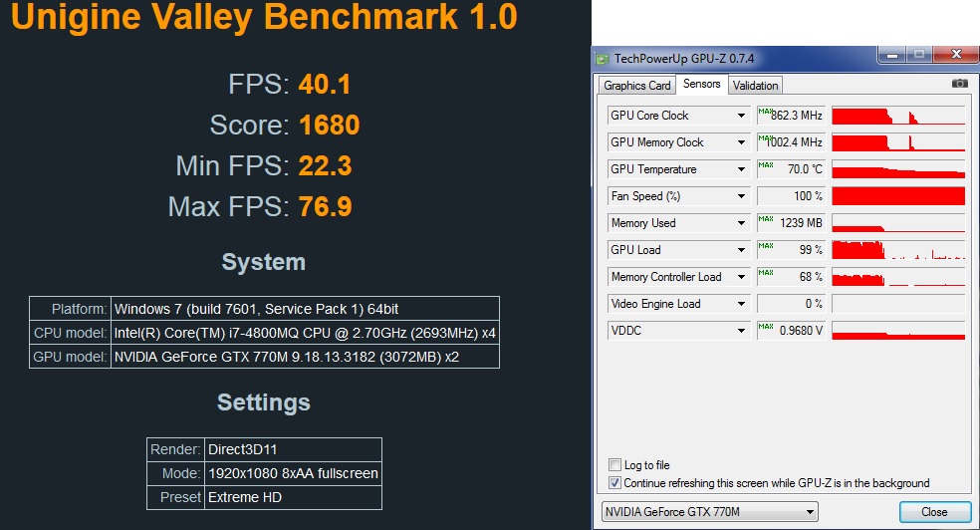The height and width of the screenshot is (530, 980).
Task: Click the GPU Core Clock history graph
Action: coord(898,116)
